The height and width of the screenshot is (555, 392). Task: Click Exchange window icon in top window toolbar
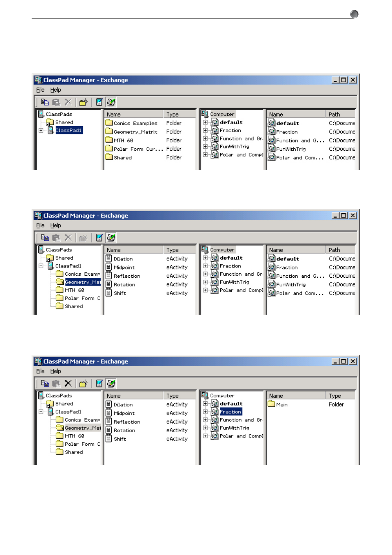click(111, 102)
